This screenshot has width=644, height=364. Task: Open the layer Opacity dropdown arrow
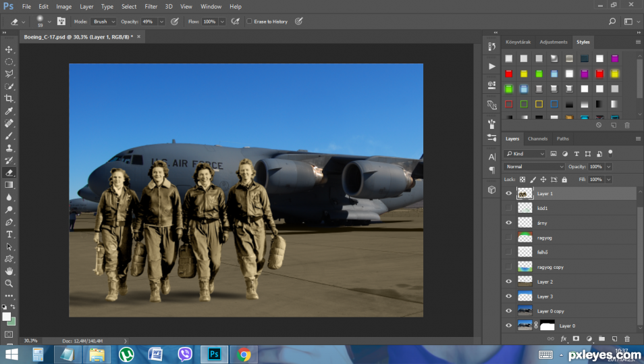tap(609, 166)
